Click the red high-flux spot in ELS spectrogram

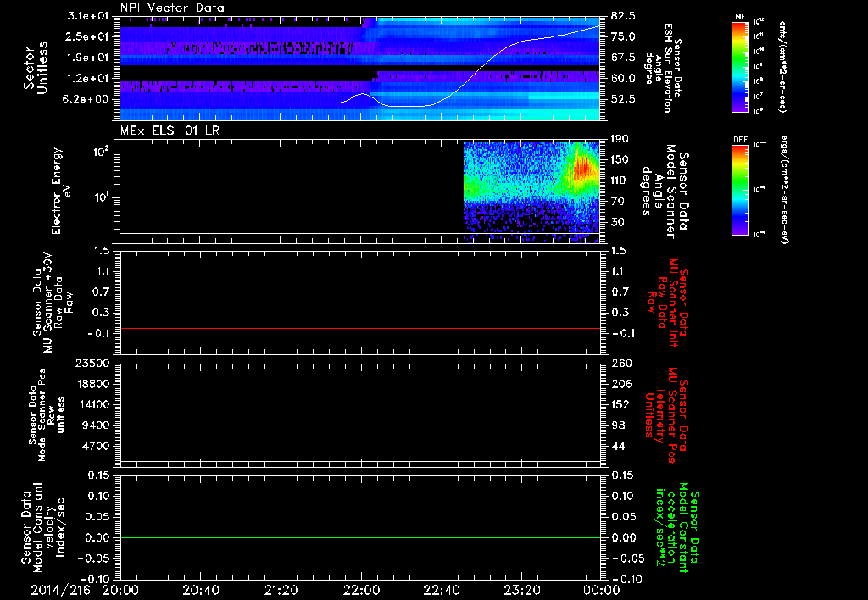pos(582,166)
